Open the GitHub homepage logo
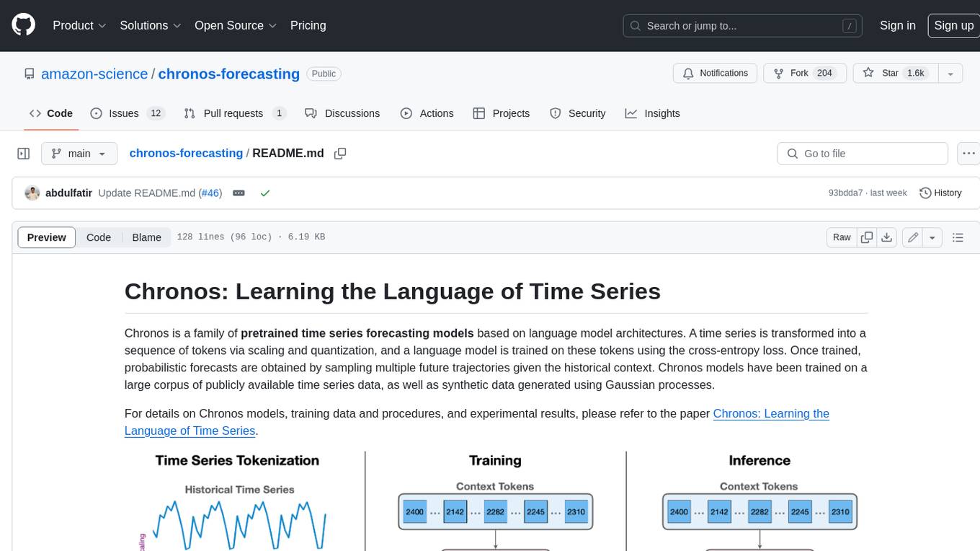This screenshot has width=980, height=551. click(23, 25)
